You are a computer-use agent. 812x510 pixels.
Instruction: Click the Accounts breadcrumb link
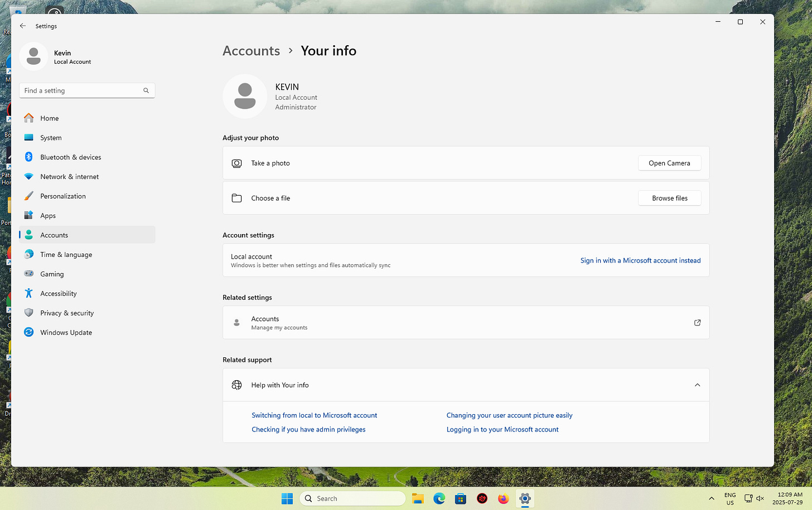point(251,51)
